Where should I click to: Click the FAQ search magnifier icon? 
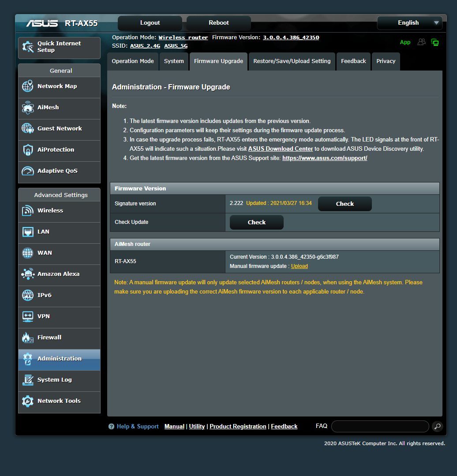click(437, 426)
